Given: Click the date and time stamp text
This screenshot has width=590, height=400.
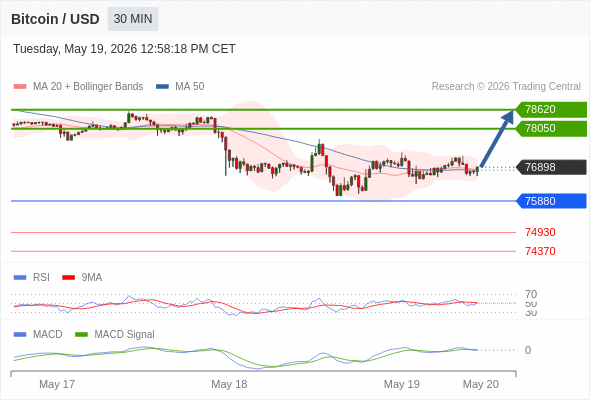Looking at the screenshot, I should coord(124,49).
